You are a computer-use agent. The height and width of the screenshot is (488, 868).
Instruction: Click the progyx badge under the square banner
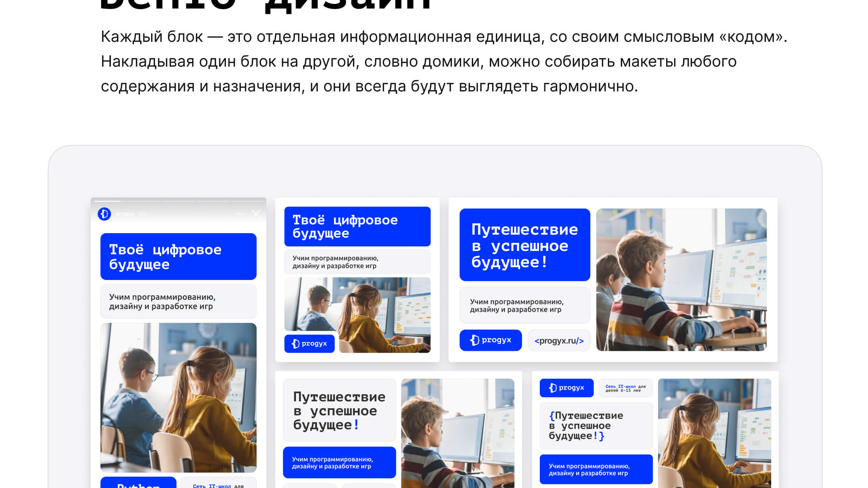click(309, 343)
